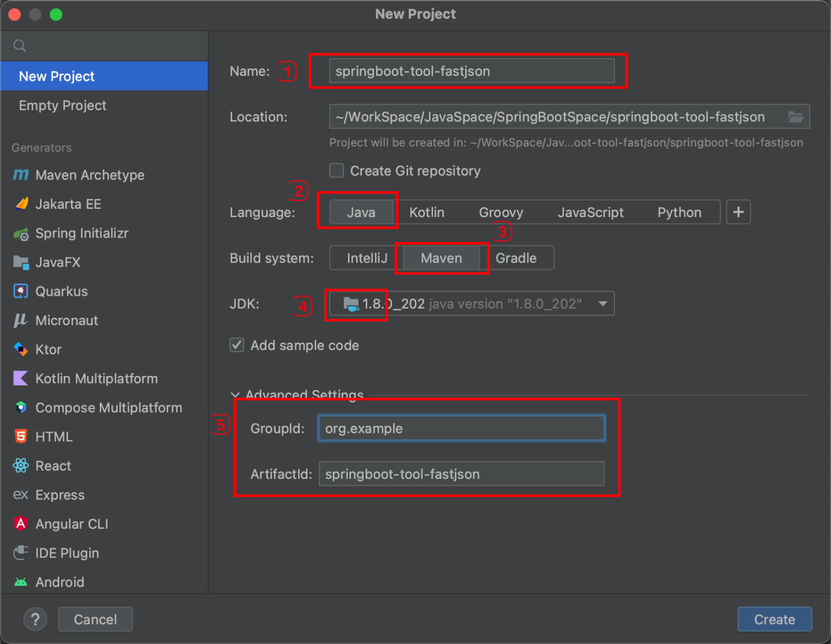Click inside the GroupId input field
The image size is (831, 644).
(x=460, y=428)
